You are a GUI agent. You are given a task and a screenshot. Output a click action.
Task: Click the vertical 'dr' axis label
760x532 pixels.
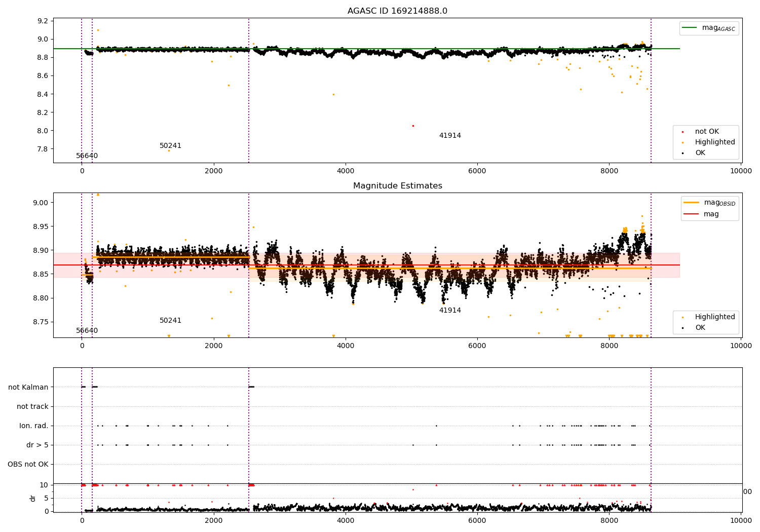[33, 498]
